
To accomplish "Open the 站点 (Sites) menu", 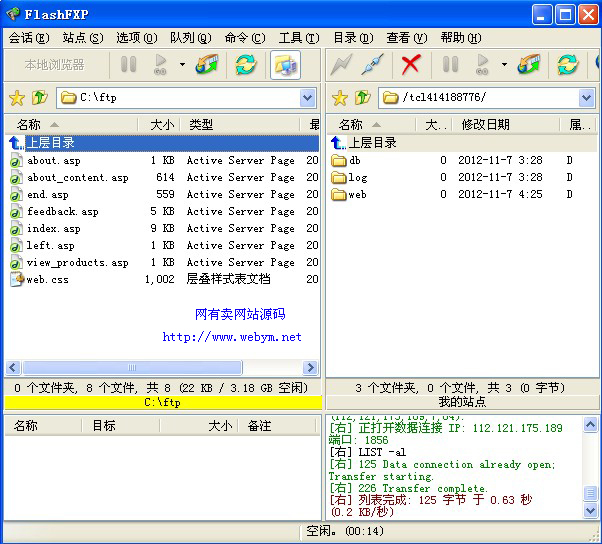I will (x=82, y=38).
